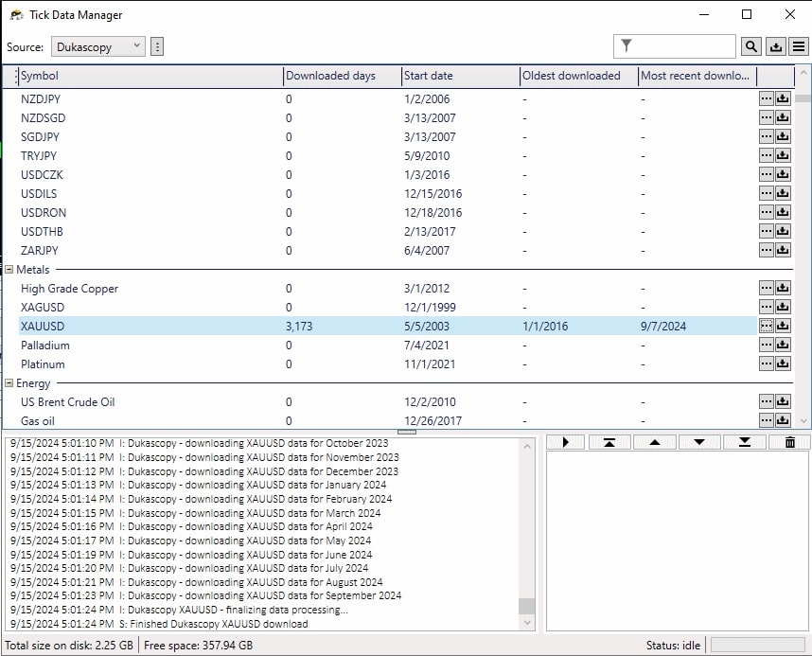
Task: Click XAUUSD most recent date 9/7/2024
Action: point(662,327)
